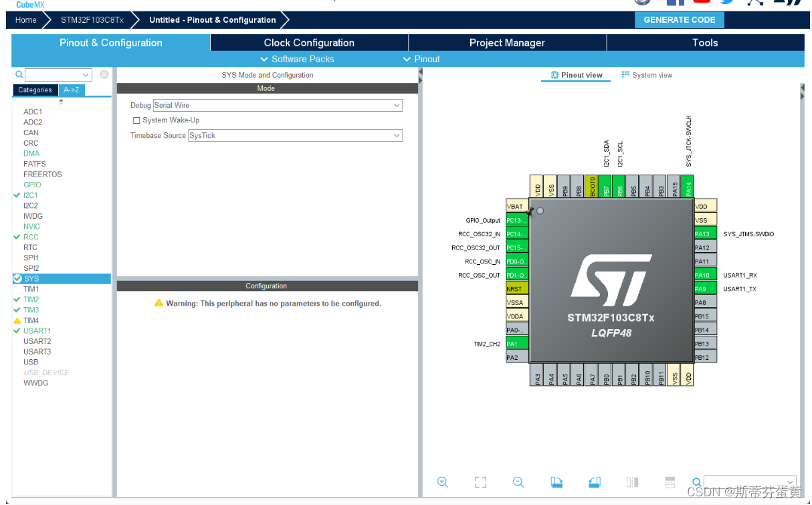The width and height of the screenshot is (812, 505).
Task: Click the horizontal split view icon
Action: tap(670, 482)
